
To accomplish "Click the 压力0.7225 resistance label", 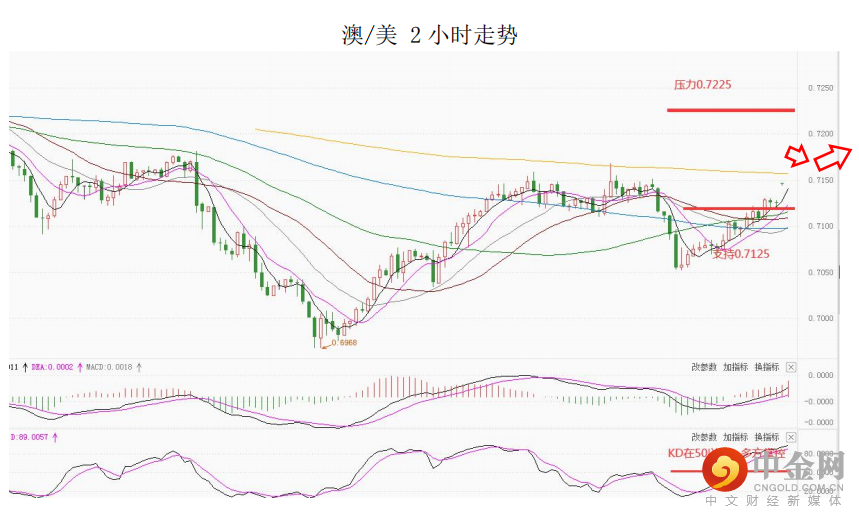I will click(x=702, y=85).
